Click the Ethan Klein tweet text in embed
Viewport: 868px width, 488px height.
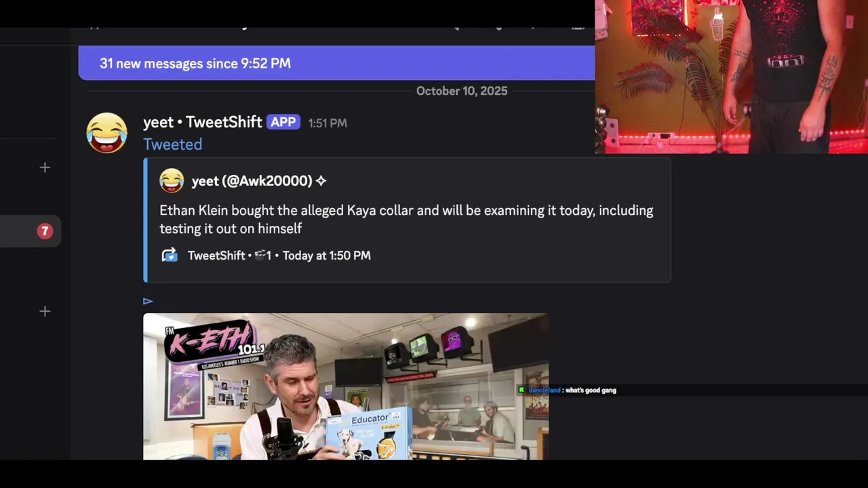coord(406,220)
